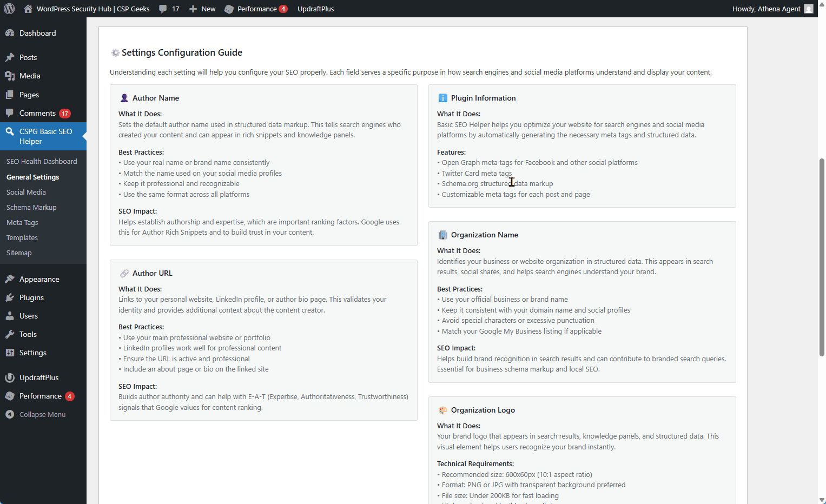Open the Sitemap submenu page
The height and width of the screenshot is (504, 826).
tap(19, 253)
